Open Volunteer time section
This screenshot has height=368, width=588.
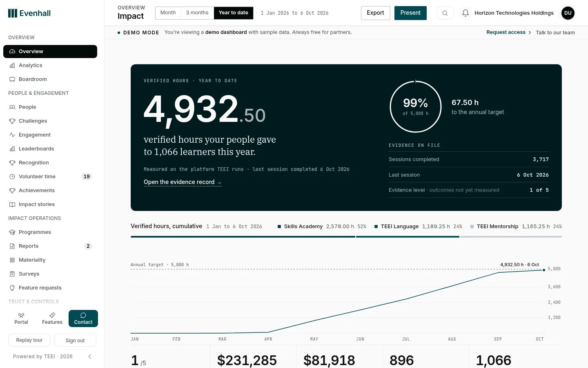(x=50, y=177)
